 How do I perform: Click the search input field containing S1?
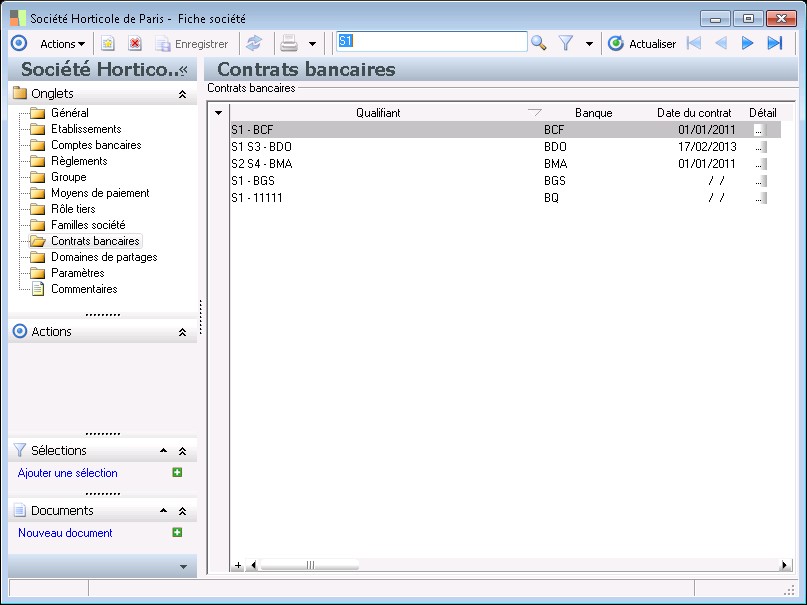[430, 42]
